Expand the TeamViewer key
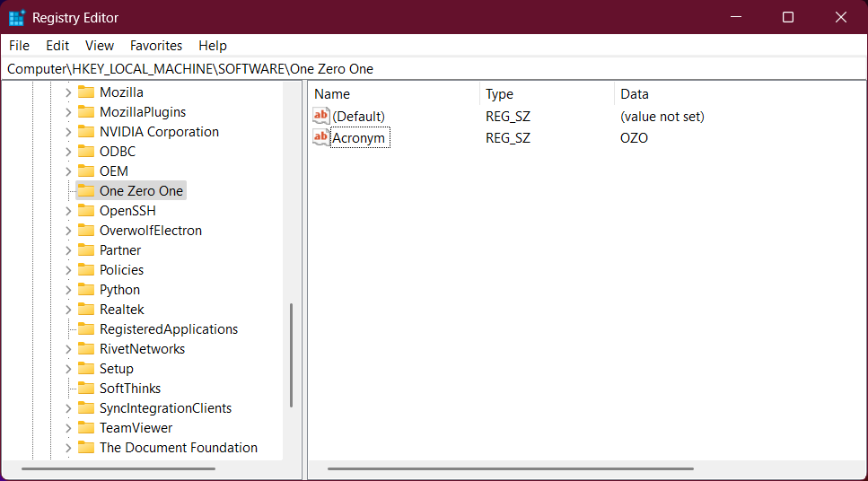 click(68, 428)
